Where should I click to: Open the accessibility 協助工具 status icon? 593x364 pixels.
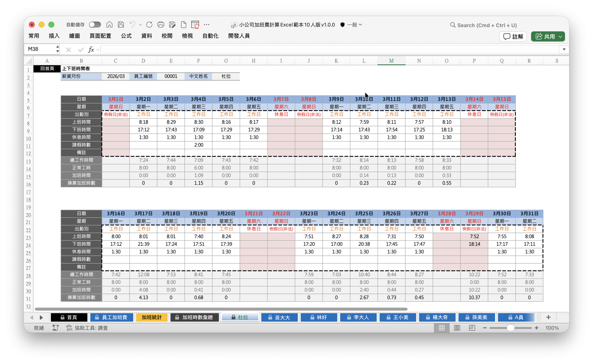(69, 328)
